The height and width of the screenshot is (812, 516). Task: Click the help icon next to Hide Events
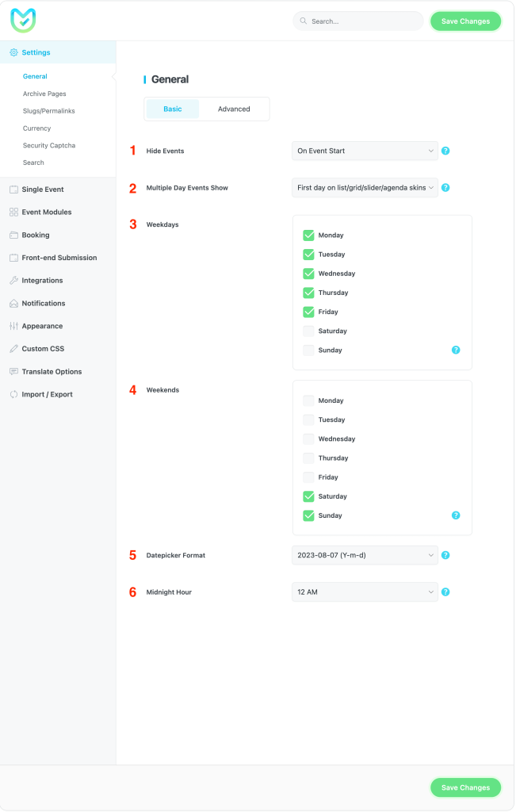click(445, 150)
